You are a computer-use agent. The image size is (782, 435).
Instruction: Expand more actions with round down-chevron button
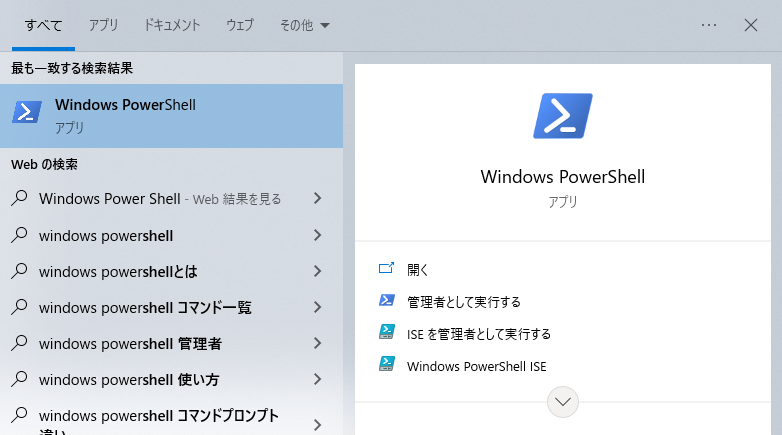pos(563,402)
